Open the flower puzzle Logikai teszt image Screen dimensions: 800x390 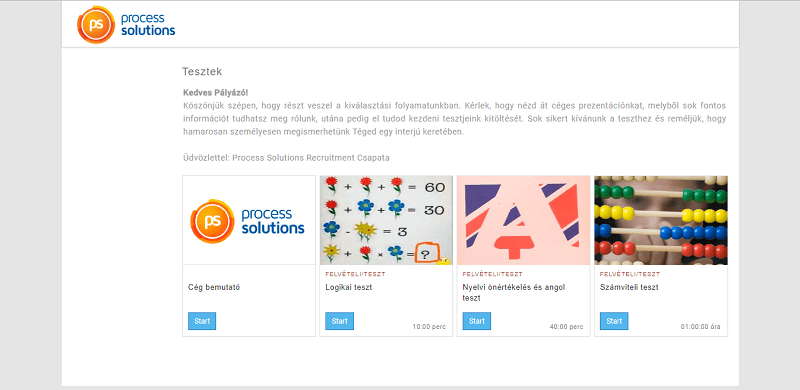386,220
